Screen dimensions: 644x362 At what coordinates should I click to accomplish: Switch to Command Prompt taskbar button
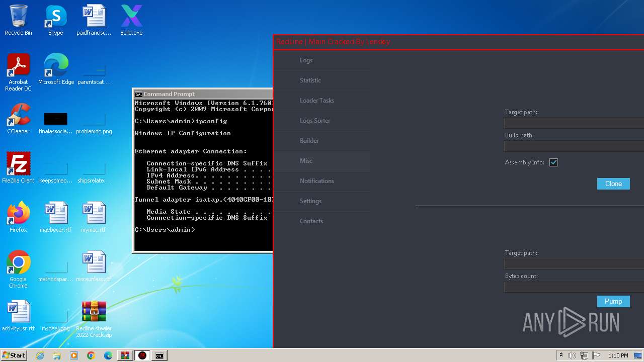point(159,355)
